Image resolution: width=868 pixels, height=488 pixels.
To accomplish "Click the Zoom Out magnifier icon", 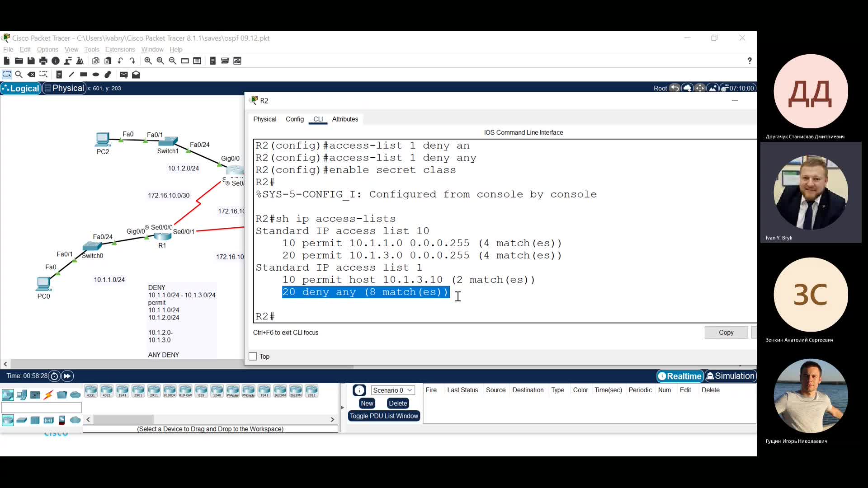I will click(x=173, y=61).
